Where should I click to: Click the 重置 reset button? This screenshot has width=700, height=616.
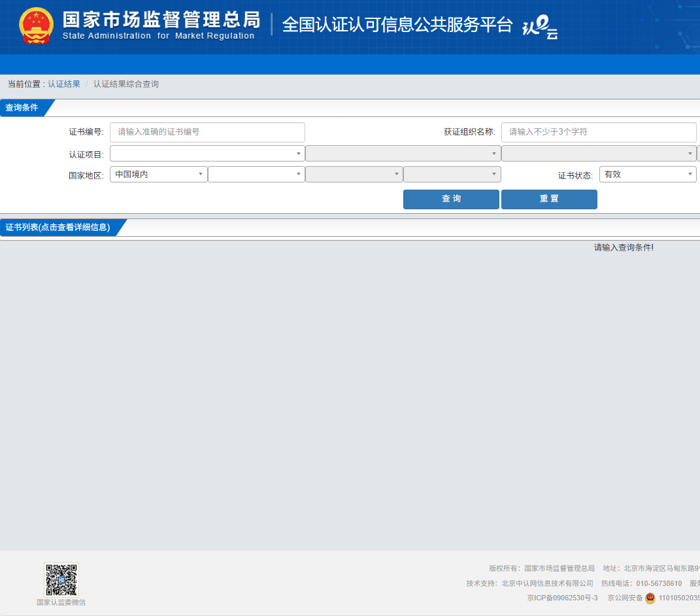pos(549,199)
